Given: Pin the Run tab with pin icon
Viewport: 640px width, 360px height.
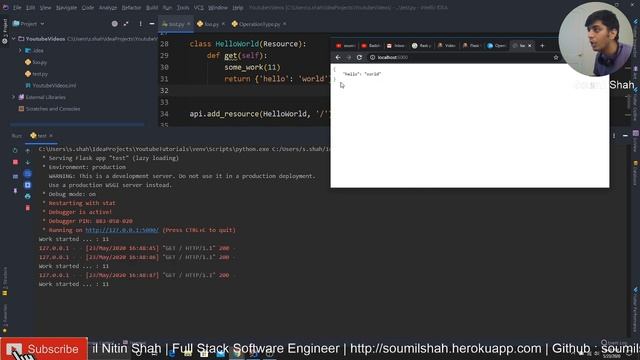Looking at the screenshot, I should (x=16, y=191).
